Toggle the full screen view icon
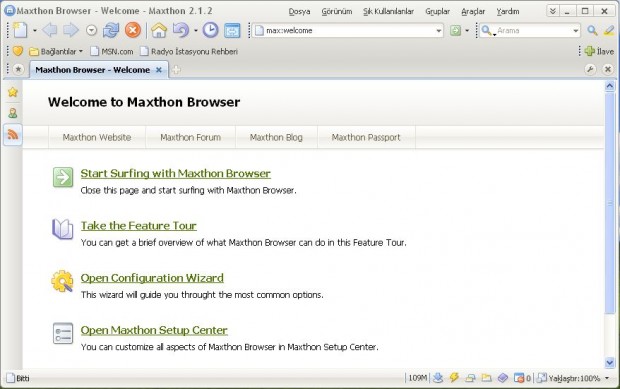 232,30
